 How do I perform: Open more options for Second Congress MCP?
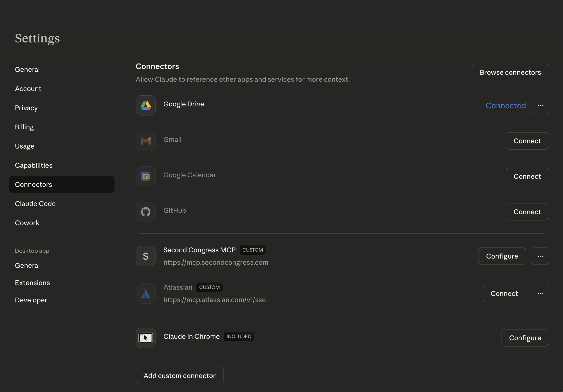coord(540,256)
